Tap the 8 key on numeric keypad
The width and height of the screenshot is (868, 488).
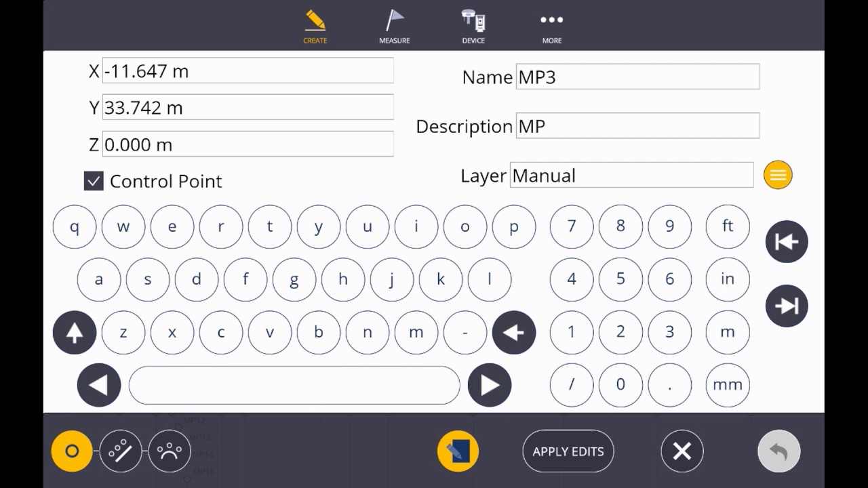tap(620, 226)
